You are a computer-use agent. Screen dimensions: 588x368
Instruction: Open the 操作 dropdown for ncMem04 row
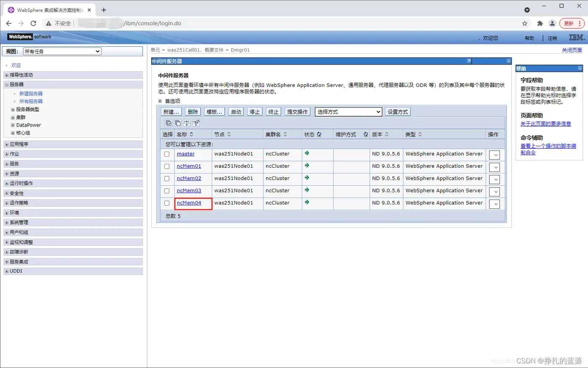click(x=495, y=204)
